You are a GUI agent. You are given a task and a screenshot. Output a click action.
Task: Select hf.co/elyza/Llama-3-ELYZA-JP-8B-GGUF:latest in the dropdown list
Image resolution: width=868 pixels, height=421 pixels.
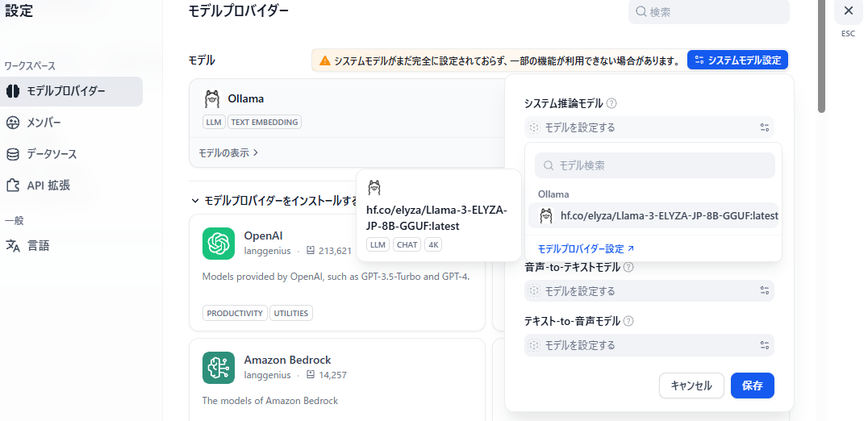653,216
